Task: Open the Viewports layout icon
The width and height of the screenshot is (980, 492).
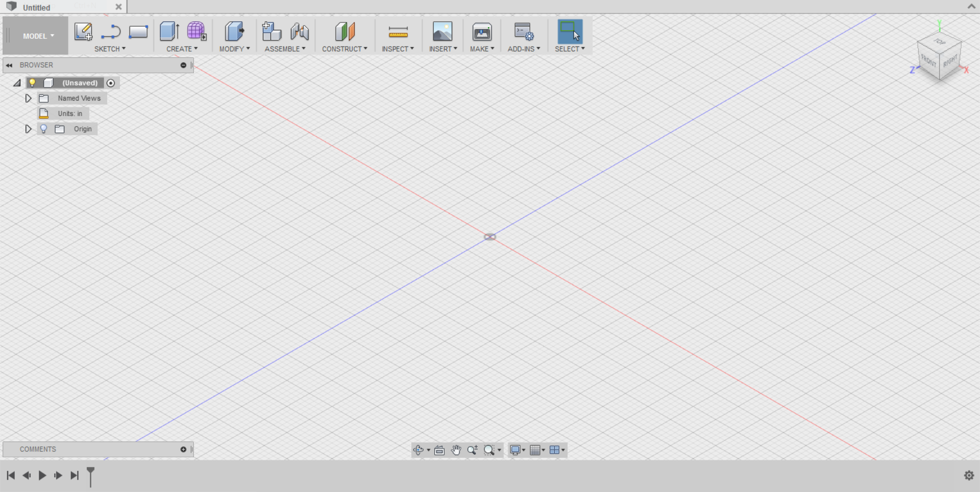Action: [x=554, y=450]
